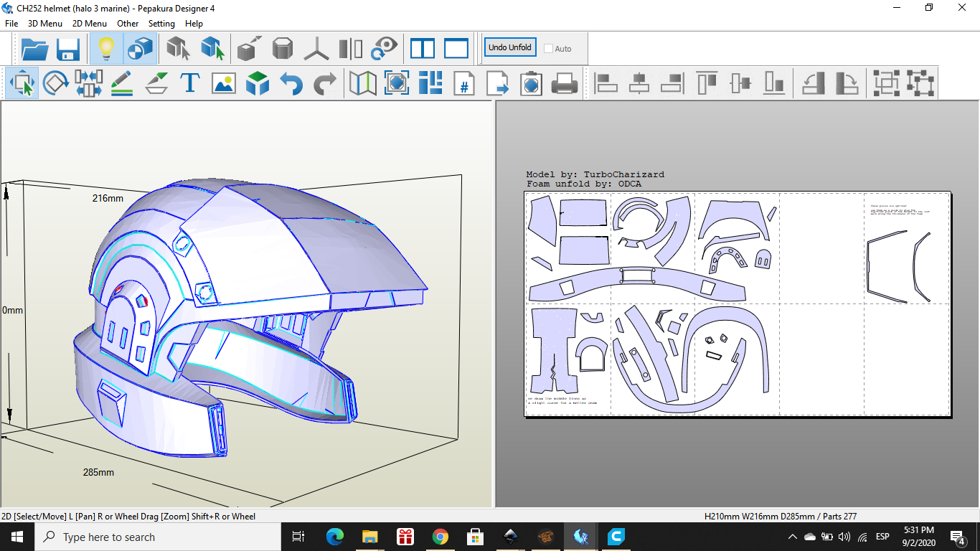The image size is (980, 551).
Task: Click the 'Foam unfold by: ODCA' text
Action: pyautogui.click(x=584, y=184)
